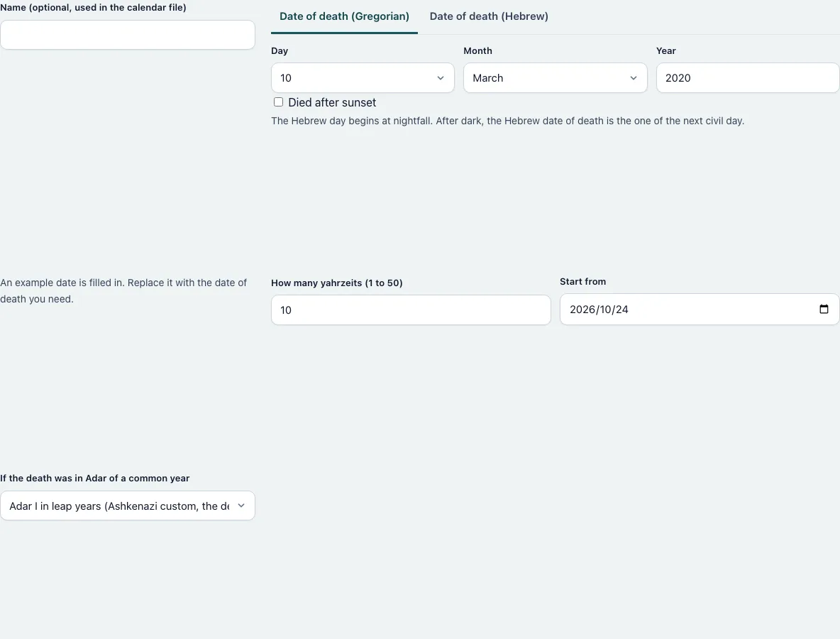The height and width of the screenshot is (639, 840).
Task: Expand the Adar common year custom dropdown
Action: [x=128, y=506]
